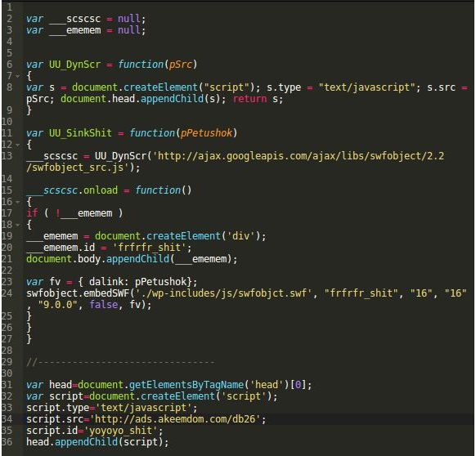The image size is (476, 456).
Task: Click the if keyword on line 17
Action: pyautogui.click(x=32, y=213)
